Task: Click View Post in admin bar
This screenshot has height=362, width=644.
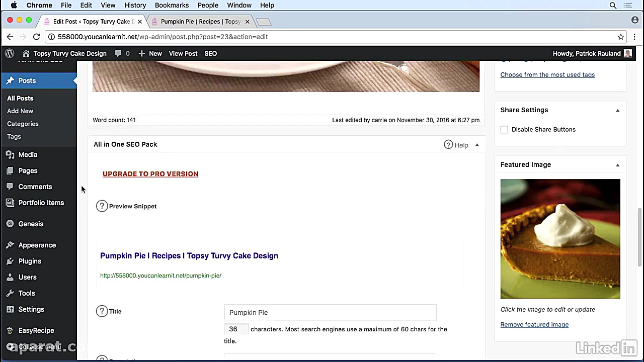Action: coord(183,53)
